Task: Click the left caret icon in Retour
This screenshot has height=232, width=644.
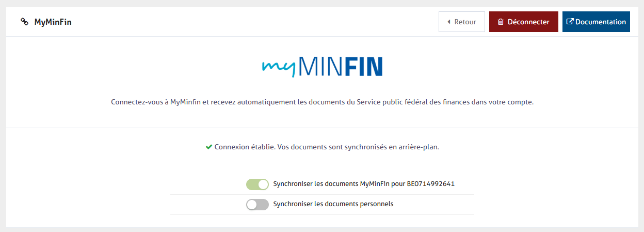Action: point(449,22)
